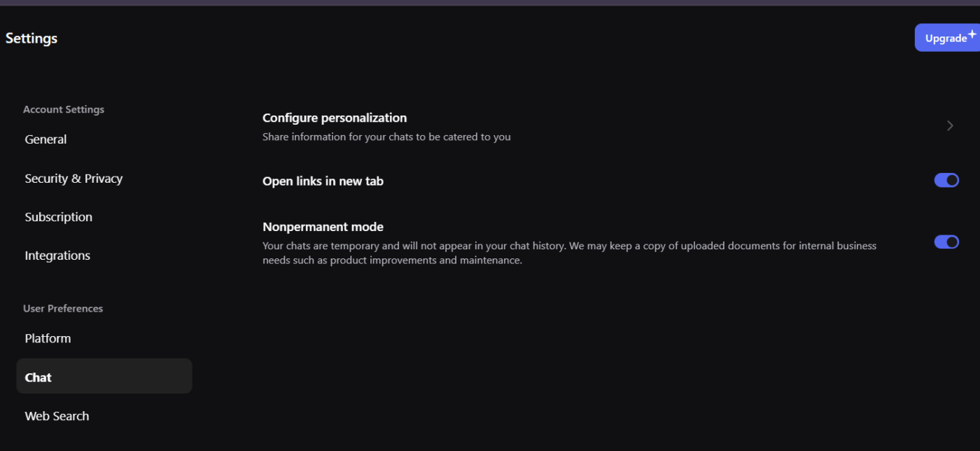980x451 pixels.
Task: Open Web Search preferences
Action: [57, 415]
